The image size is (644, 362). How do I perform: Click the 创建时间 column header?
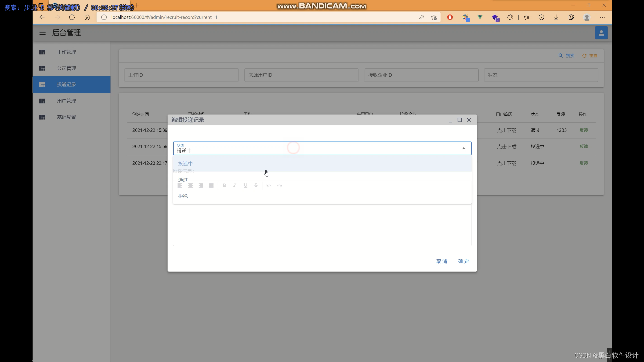pyautogui.click(x=141, y=114)
